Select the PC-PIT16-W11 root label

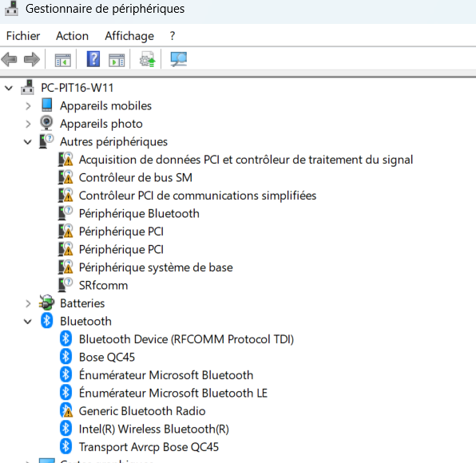click(x=77, y=88)
